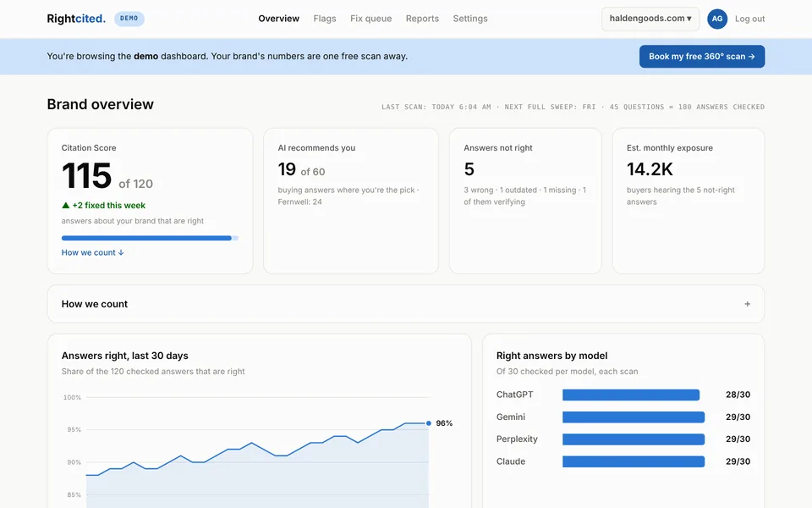Open the Overview tab

tap(278, 19)
